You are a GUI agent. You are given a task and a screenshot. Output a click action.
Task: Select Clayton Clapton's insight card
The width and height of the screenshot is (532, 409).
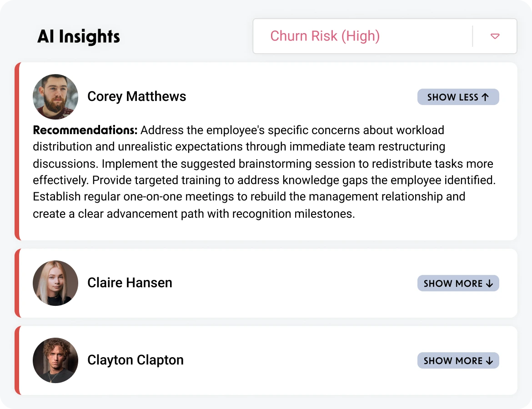click(x=266, y=360)
